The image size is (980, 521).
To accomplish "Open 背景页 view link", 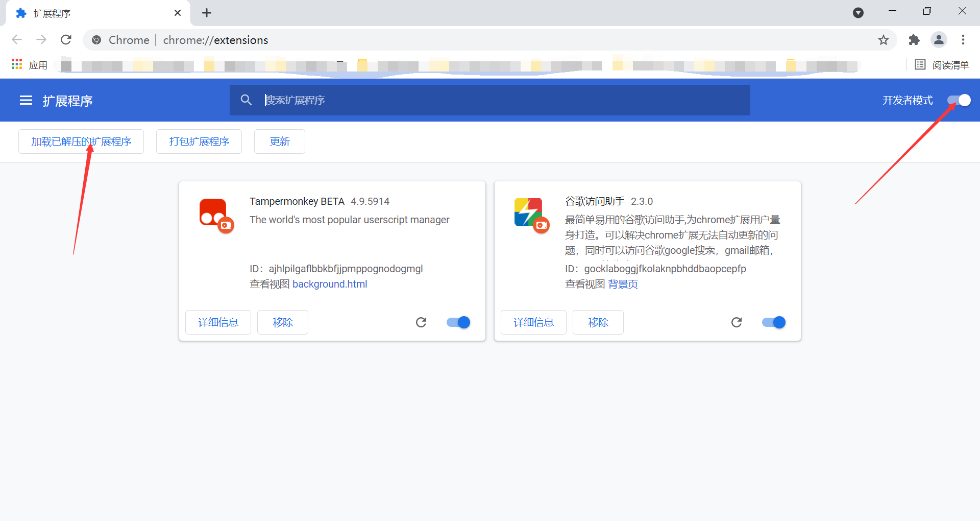I will (623, 284).
